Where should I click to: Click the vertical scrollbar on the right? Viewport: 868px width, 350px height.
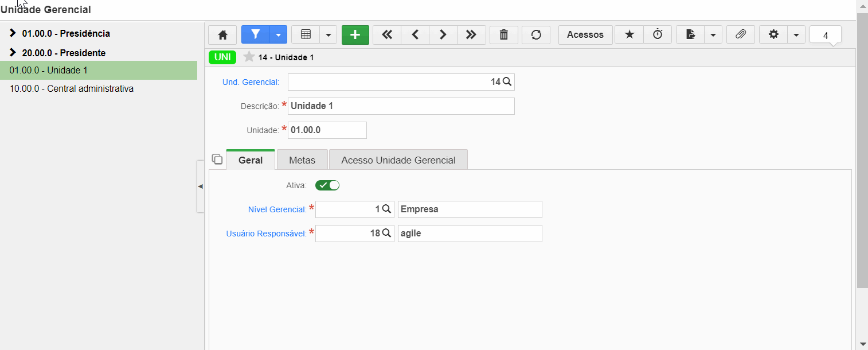[862, 149]
